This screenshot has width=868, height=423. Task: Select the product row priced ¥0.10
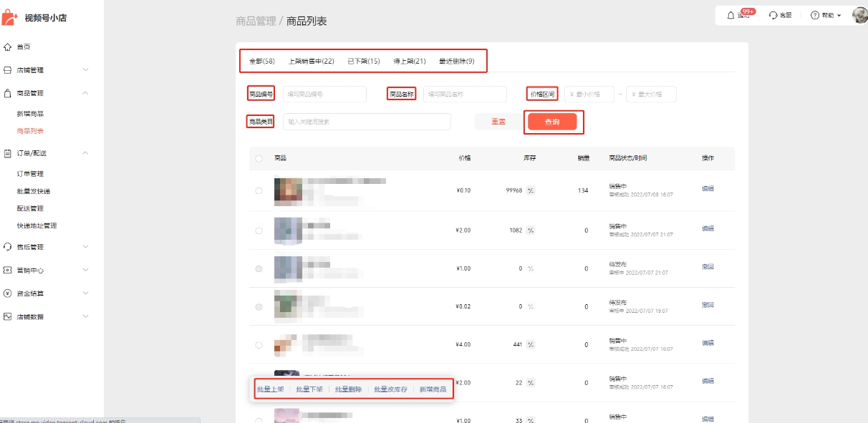259,191
